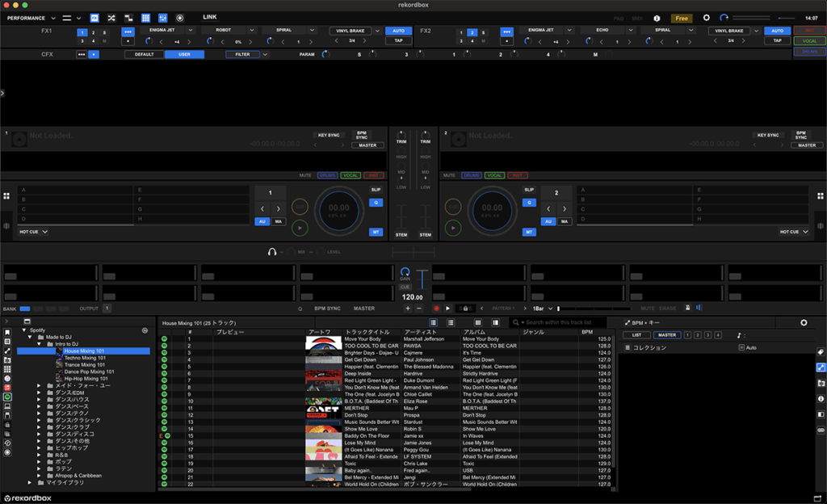Select the CFX USER tab
827x504 pixels.
(184, 54)
